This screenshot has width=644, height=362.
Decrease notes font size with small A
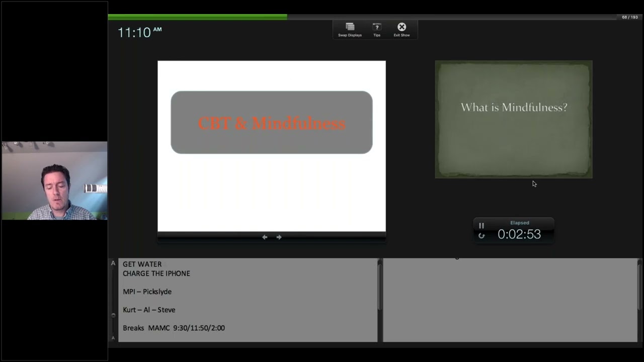tap(113, 338)
